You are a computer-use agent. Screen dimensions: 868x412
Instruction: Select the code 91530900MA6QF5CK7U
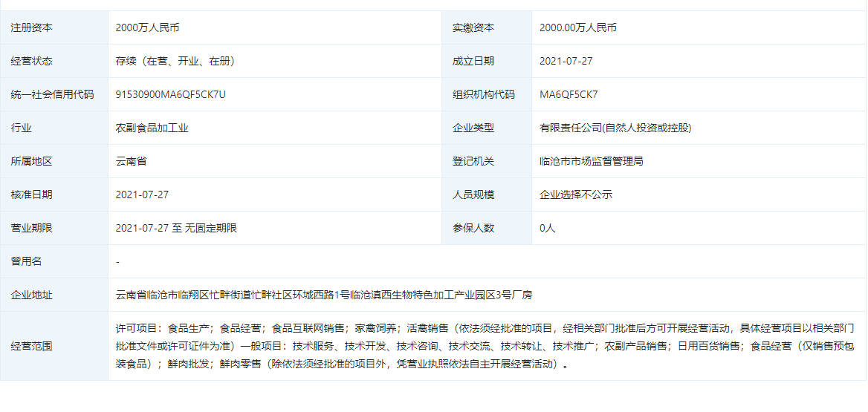[x=170, y=94]
